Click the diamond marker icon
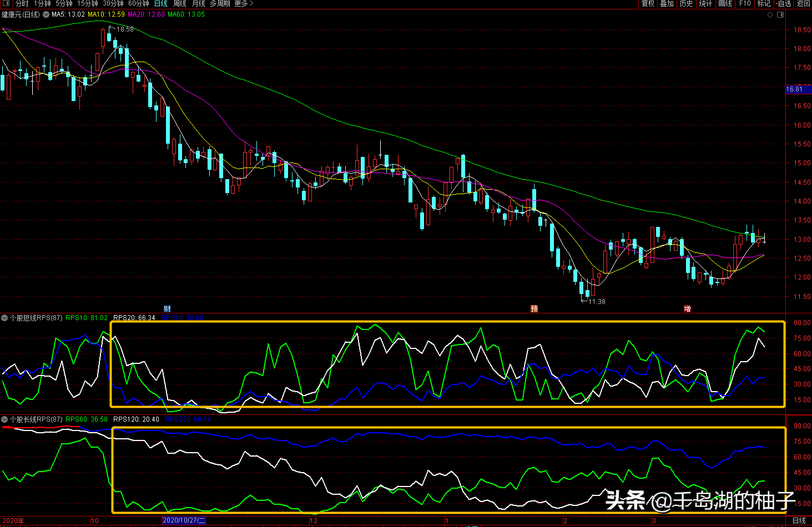This screenshot has width=812, height=527. point(770,15)
